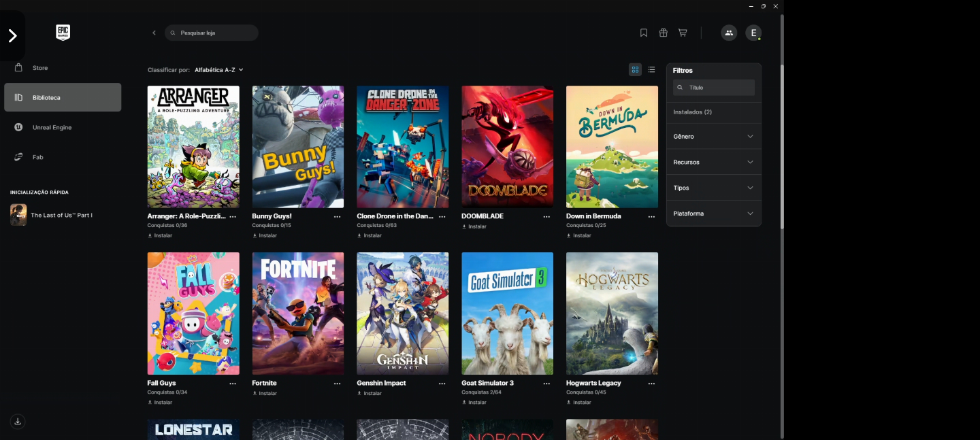Open options menu for DOOMBLADE
Image resolution: width=980 pixels, height=440 pixels.
[x=546, y=216]
